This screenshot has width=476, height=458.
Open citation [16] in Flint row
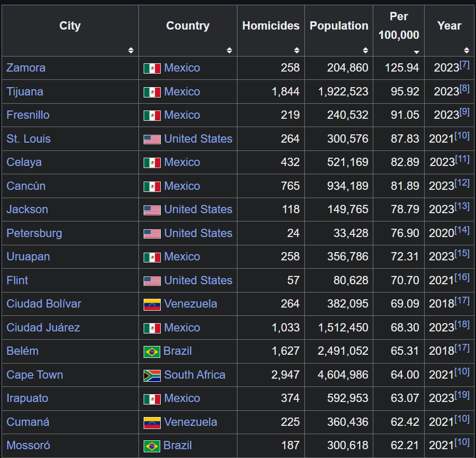pyautogui.click(x=462, y=277)
